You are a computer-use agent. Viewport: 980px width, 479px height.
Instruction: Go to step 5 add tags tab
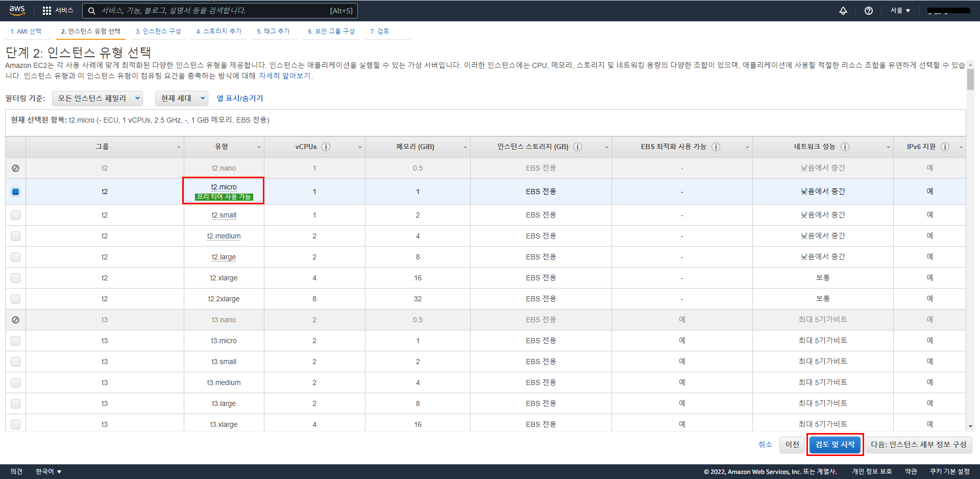click(274, 31)
